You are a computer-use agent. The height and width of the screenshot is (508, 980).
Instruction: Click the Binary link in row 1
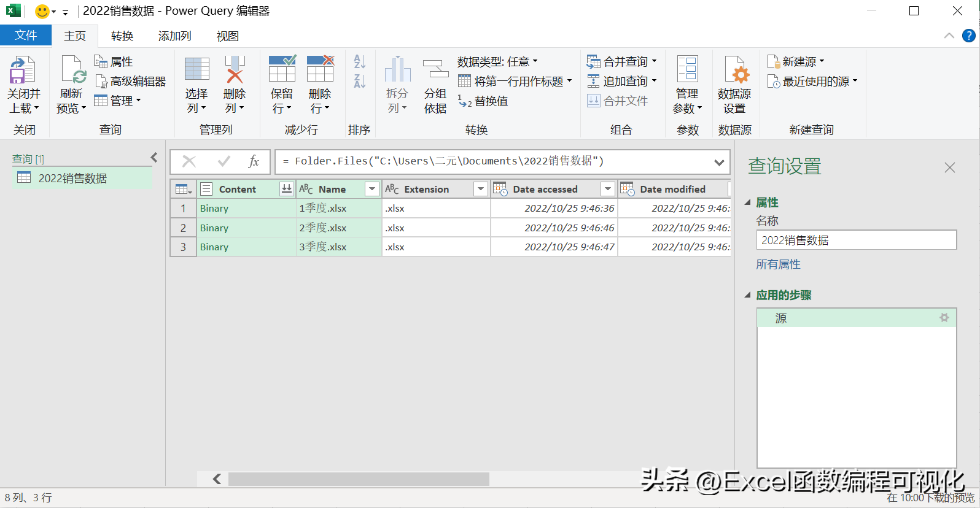pos(214,209)
